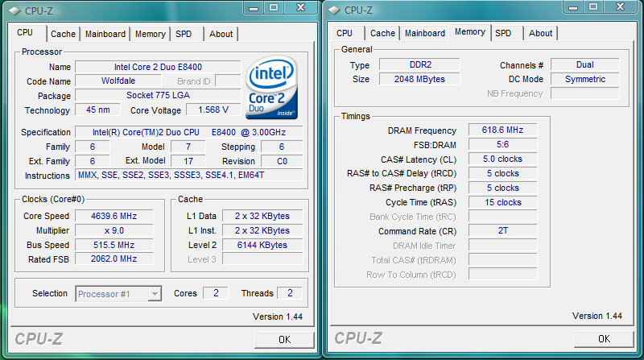The image size is (644, 360).
Task: Click the Command Rate value '2T'
Action: click(502, 230)
